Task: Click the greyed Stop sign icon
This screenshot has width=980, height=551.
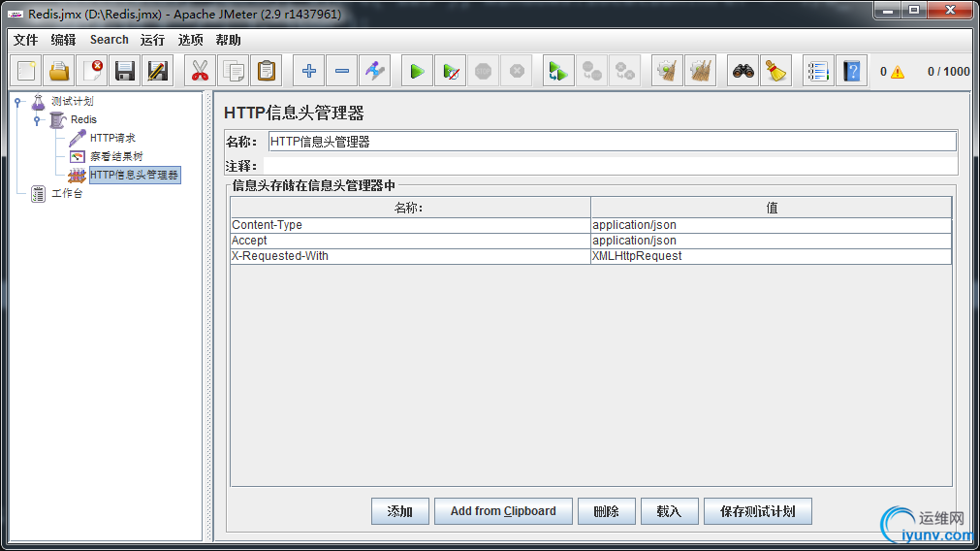Action: click(x=483, y=71)
